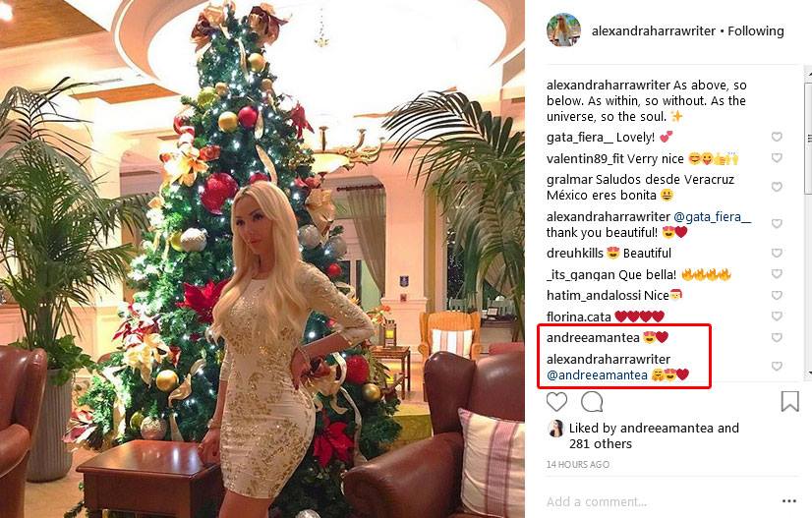
Task: Like the post with the heart icon
Action: point(556,402)
